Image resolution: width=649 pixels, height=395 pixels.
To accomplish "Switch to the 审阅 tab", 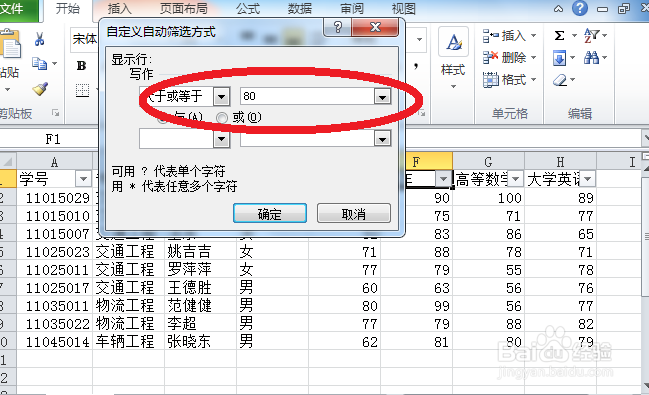I will coord(352,9).
